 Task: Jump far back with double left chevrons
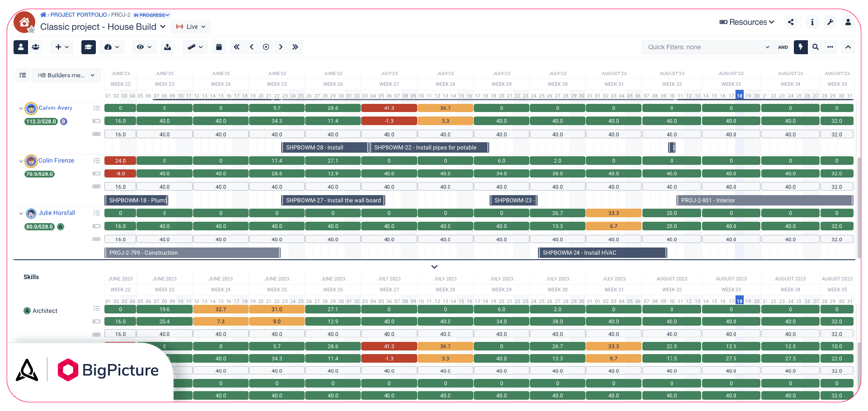click(x=236, y=47)
